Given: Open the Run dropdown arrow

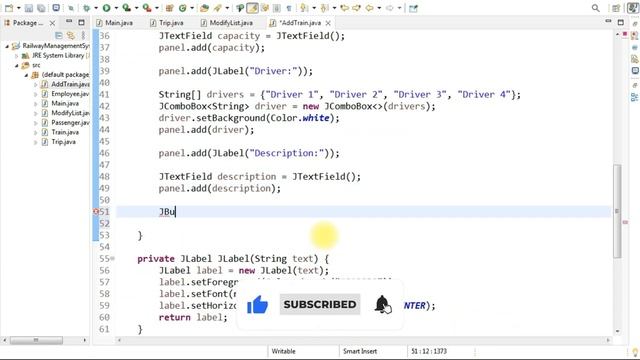Looking at the screenshot, I should (116, 8).
